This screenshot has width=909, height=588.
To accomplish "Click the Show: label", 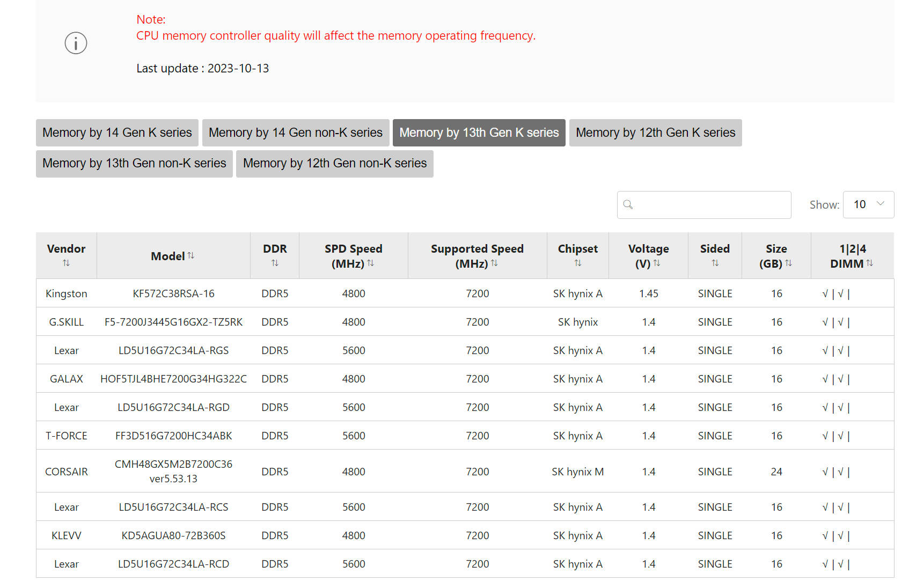I will coord(824,205).
